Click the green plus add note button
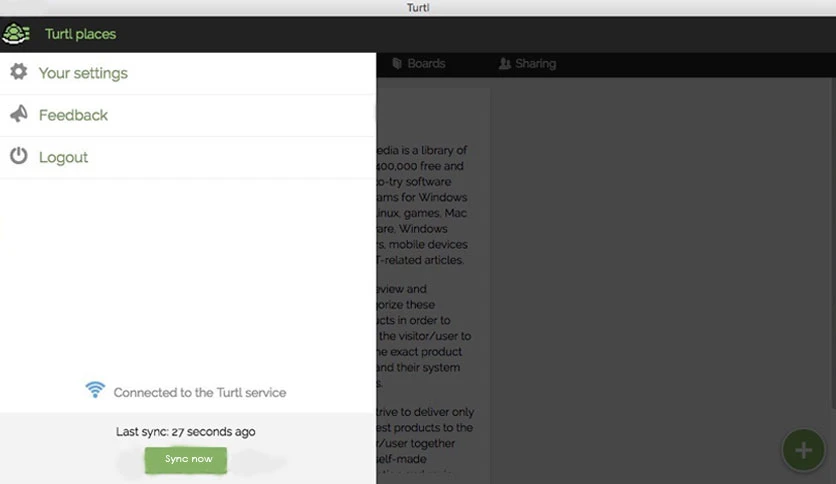The image size is (836, 484). click(x=803, y=450)
